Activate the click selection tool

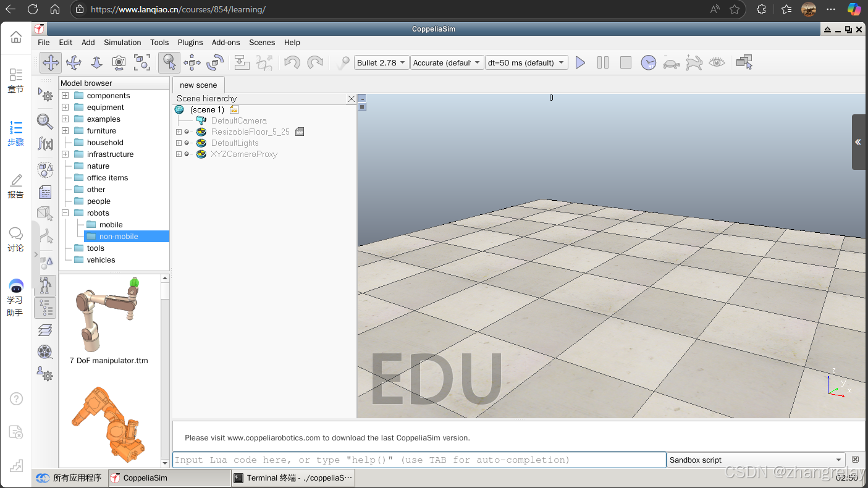(169, 62)
